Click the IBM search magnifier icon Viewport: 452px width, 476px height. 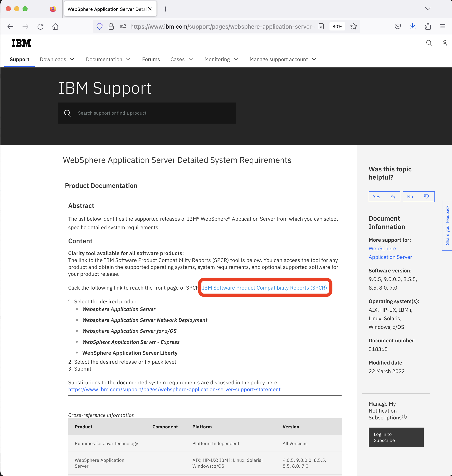[429, 43]
